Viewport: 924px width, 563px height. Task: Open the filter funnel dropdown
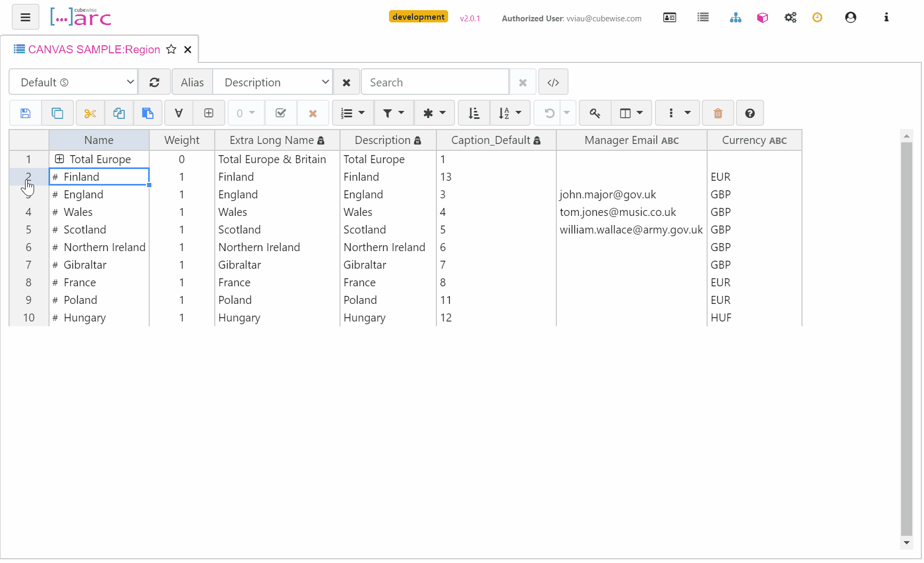point(393,113)
